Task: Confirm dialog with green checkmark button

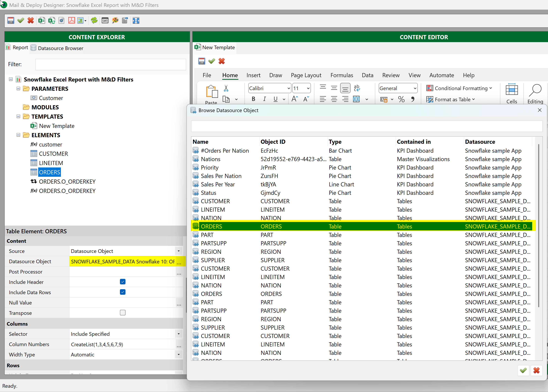Action: coord(523,370)
